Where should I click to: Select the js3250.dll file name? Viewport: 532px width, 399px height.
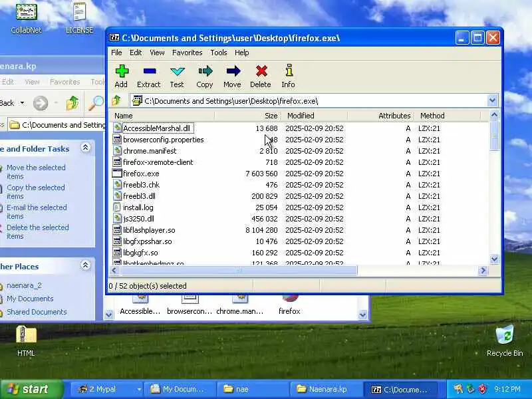(138, 219)
